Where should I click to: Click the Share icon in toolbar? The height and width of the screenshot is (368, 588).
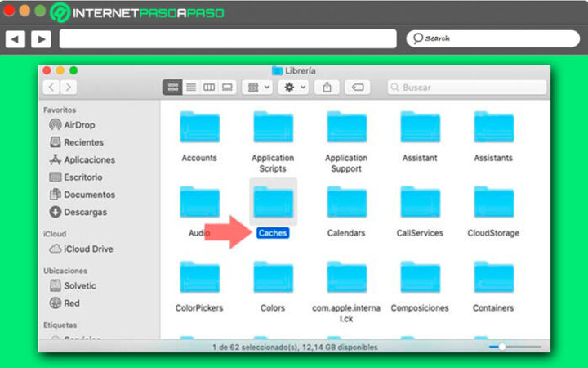327,87
